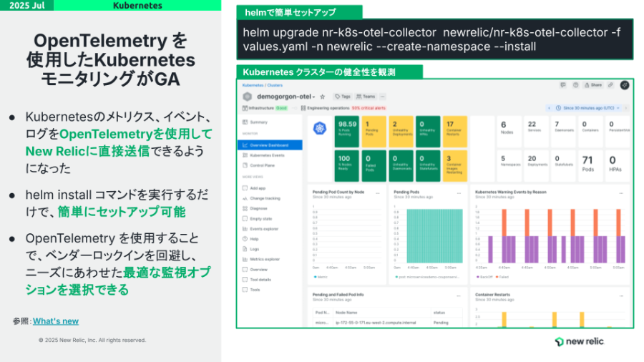The height and width of the screenshot is (362, 644).
Task: Click the Metrics explorer chart icon
Action: click(x=245, y=260)
